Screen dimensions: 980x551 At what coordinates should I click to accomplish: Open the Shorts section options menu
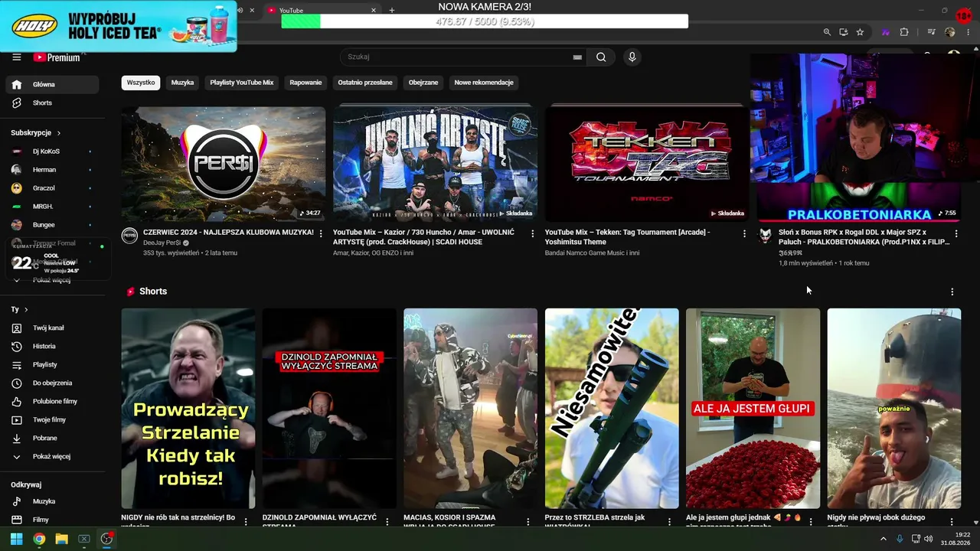[952, 292]
